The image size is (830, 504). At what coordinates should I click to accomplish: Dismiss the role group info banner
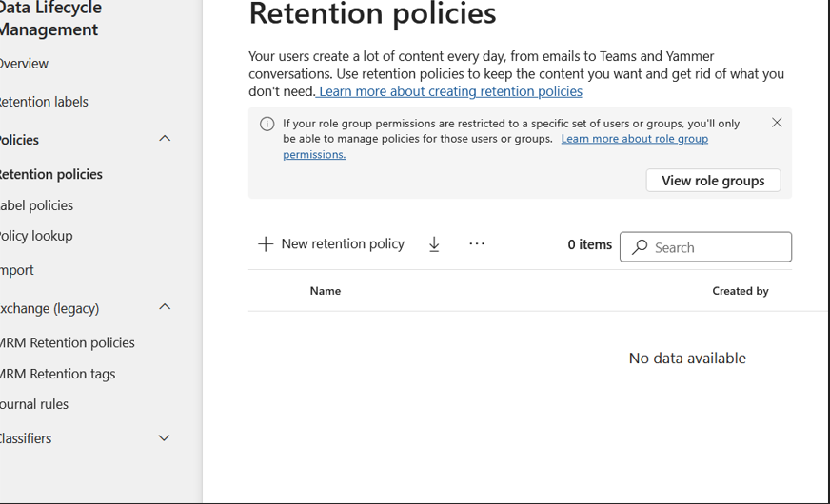(777, 123)
